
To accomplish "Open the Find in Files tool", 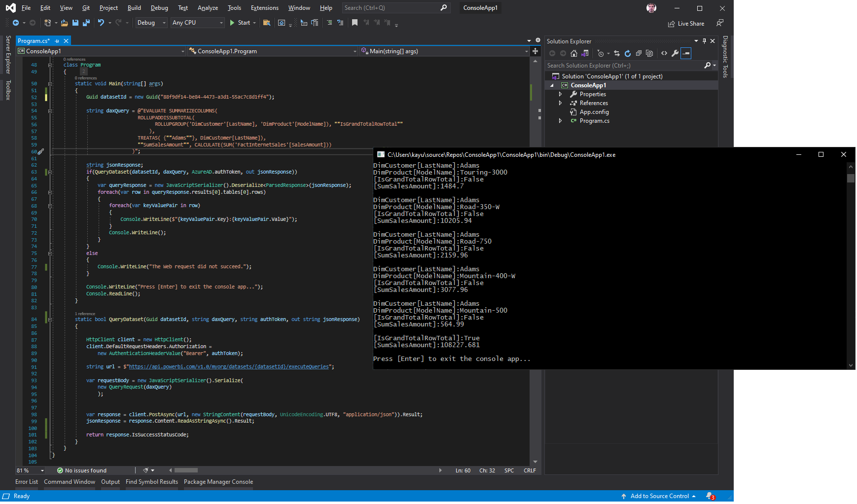I will [267, 23].
